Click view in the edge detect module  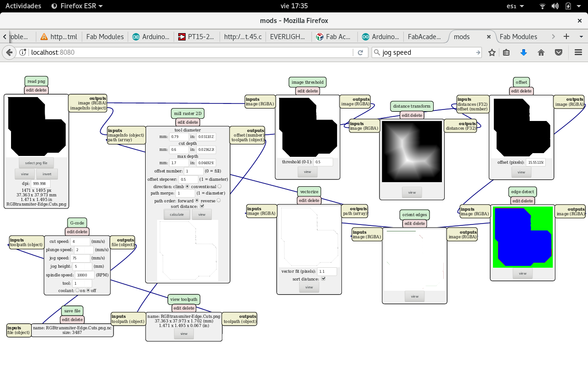pos(523,273)
